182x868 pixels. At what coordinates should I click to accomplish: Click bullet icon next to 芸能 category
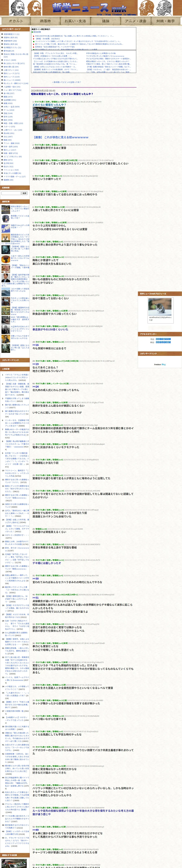2,113
